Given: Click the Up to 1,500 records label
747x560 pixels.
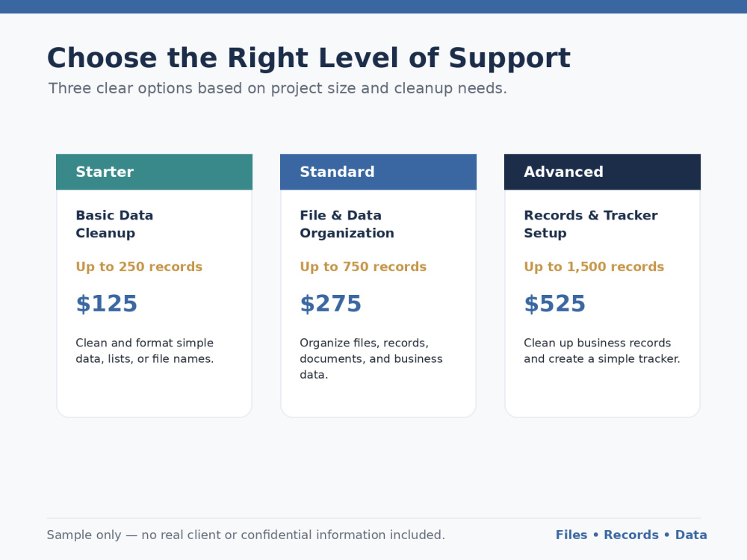Looking at the screenshot, I should (594, 267).
